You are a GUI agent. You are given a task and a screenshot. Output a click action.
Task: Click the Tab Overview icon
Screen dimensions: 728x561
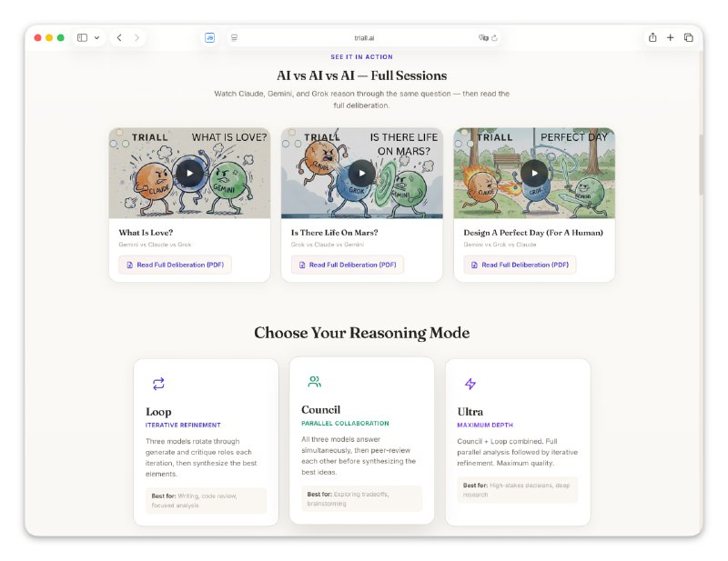[689, 37]
